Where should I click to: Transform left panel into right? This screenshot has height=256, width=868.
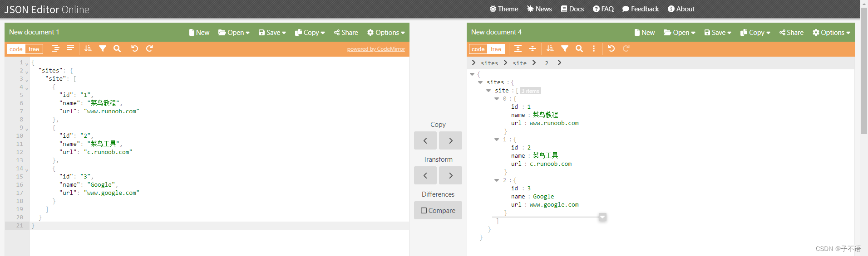tap(451, 175)
